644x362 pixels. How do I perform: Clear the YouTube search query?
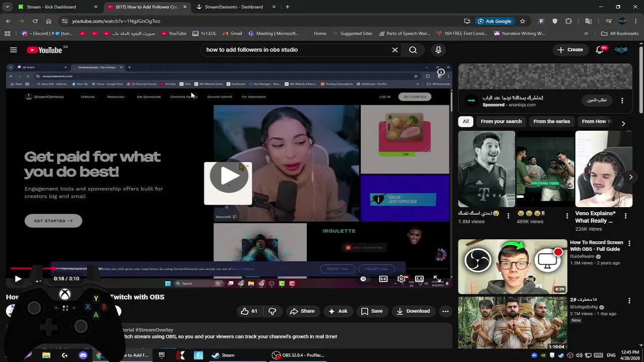pos(395,50)
